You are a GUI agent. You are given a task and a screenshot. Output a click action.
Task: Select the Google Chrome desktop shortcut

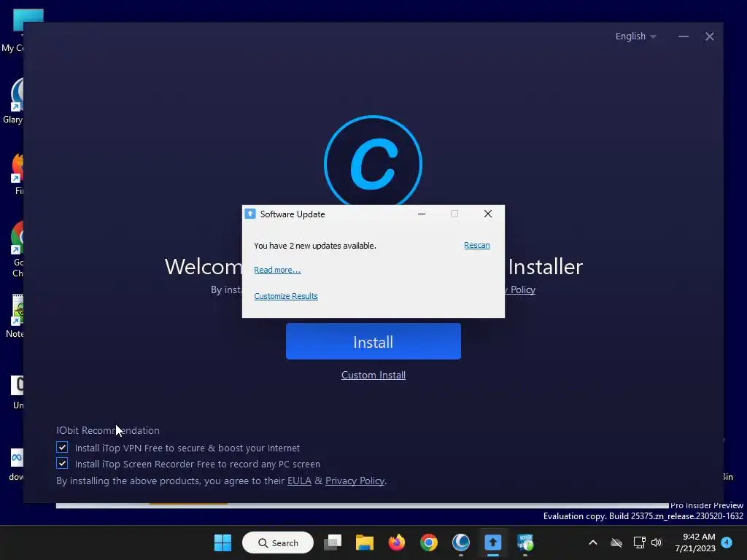click(x=18, y=249)
